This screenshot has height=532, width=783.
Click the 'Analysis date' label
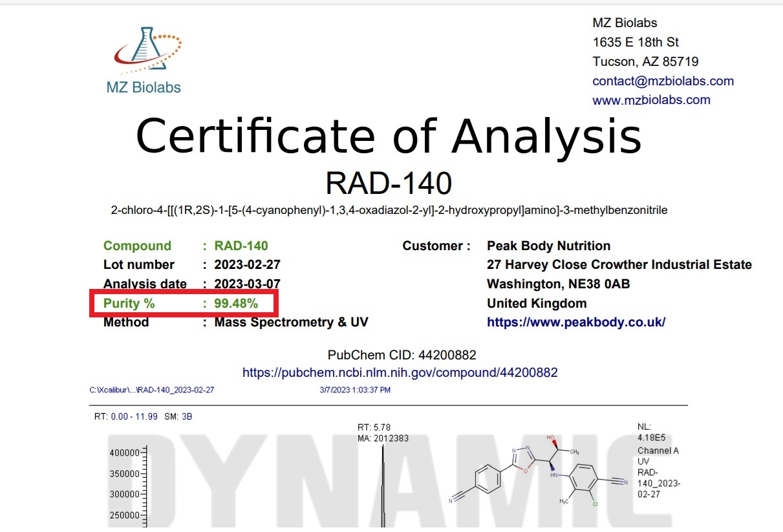pyautogui.click(x=145, y=284)
